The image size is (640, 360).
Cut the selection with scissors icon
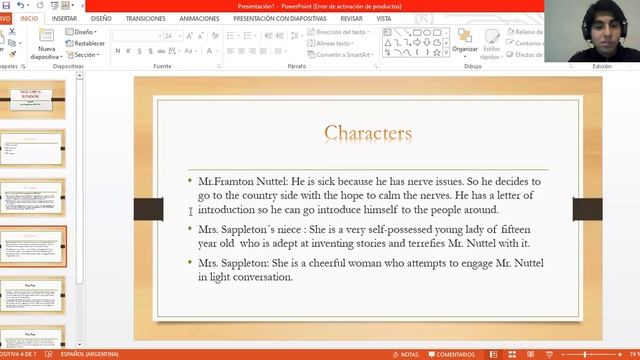pyautogui.click(x=12, y=32)
